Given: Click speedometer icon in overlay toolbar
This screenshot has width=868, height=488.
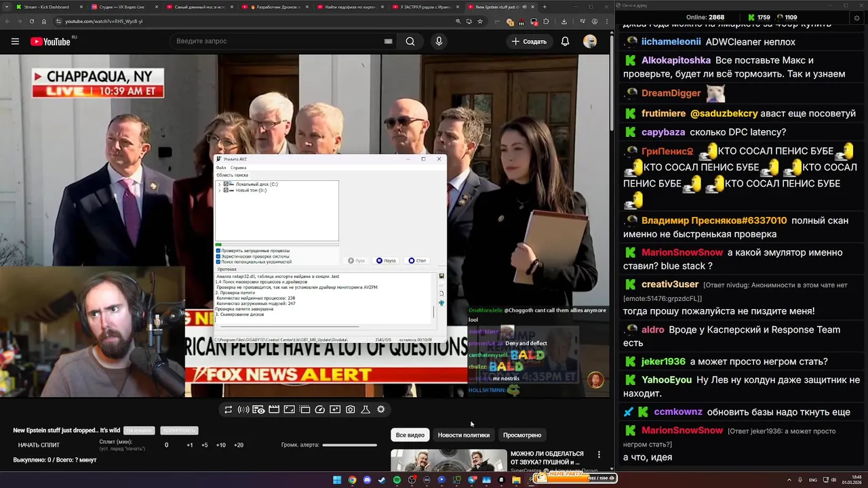Looking at the screenshot, I should (x=320, y=409).
